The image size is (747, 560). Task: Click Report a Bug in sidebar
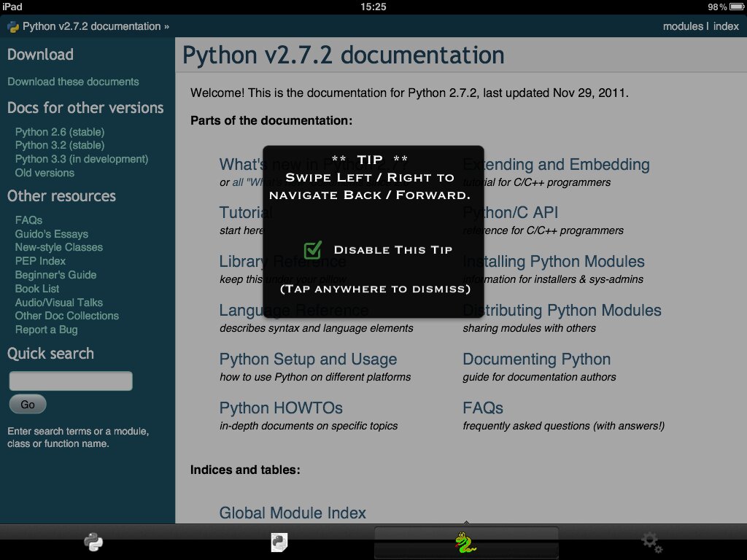pos(46,330)
